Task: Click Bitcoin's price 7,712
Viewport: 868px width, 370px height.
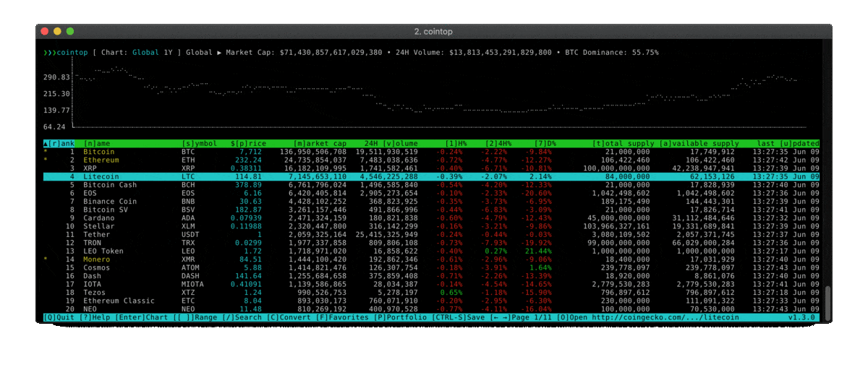Action: click(250, 152)
